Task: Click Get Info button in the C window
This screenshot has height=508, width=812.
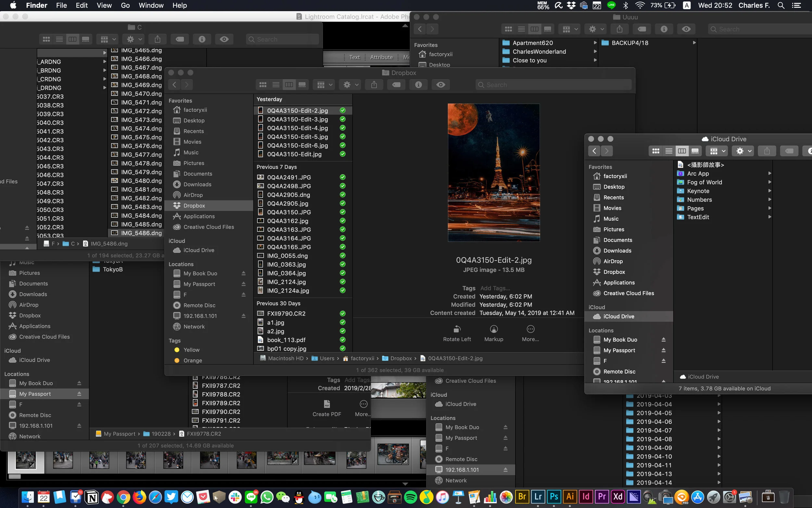Action: tap(202, 39)
